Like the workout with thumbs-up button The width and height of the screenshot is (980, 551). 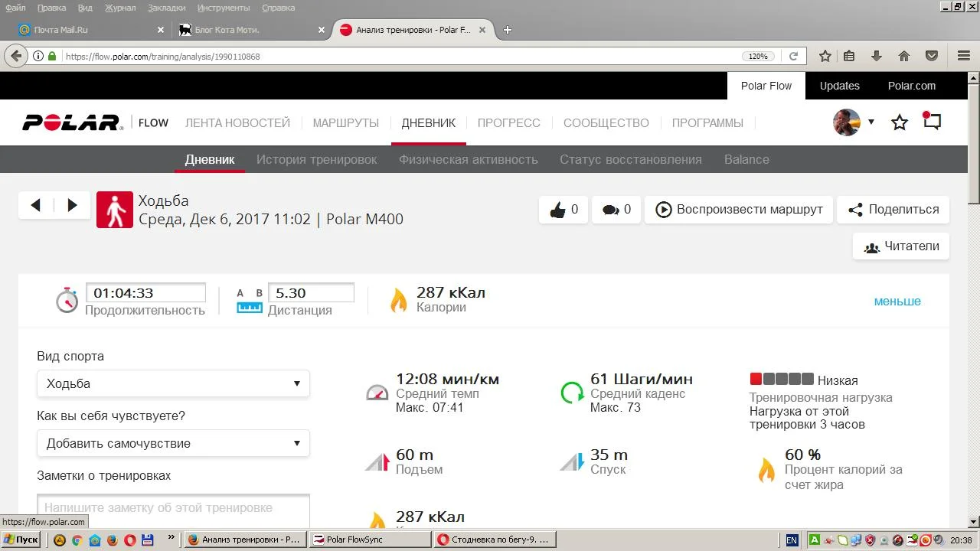point(563,210)
